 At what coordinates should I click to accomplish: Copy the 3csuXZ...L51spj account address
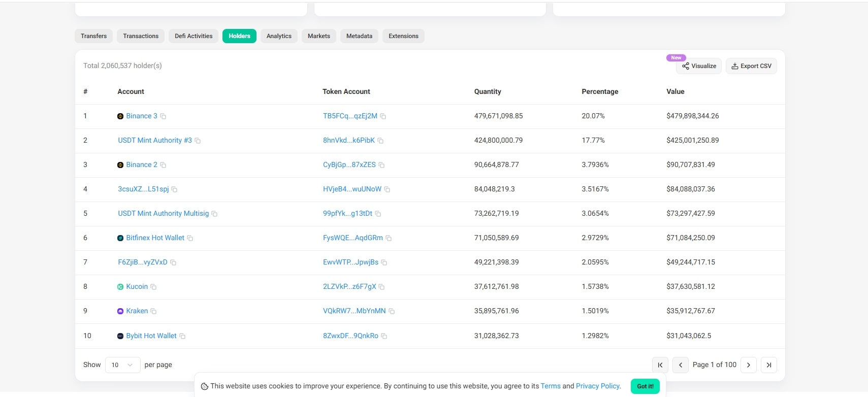[x=174, y=189]
